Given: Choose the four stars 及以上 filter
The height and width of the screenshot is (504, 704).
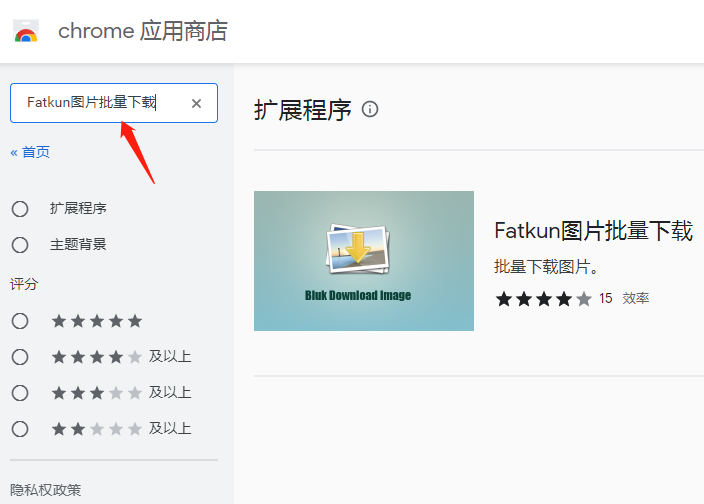Looking at the screenshot, I should coord(20,357).
